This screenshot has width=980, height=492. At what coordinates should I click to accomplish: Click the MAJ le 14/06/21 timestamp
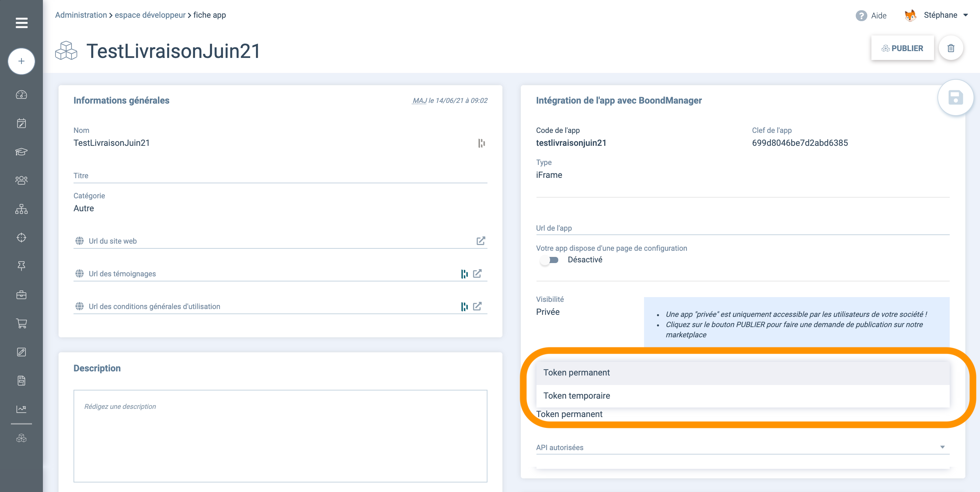point(450,101)
